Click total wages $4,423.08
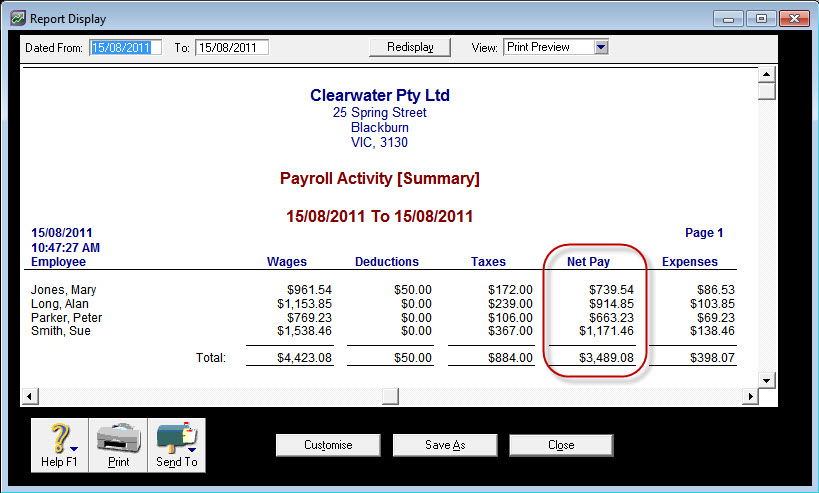Viewport: 819px width, 493px height. [305, 358]
